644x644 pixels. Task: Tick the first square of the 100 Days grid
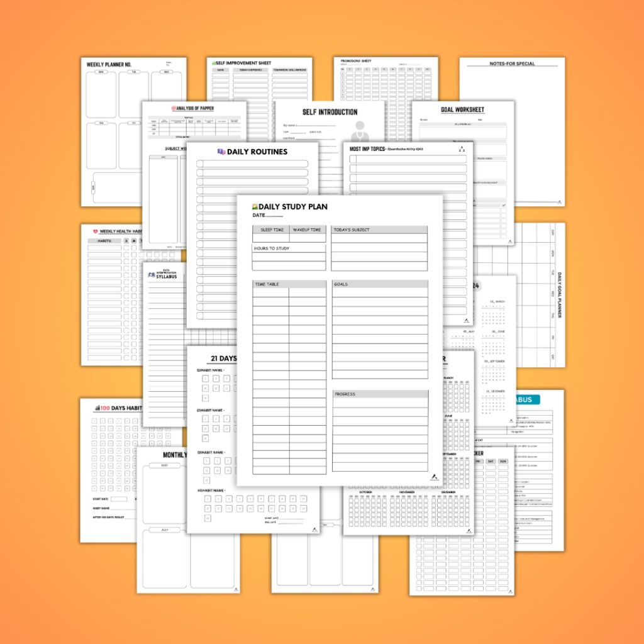coord(94,421)
